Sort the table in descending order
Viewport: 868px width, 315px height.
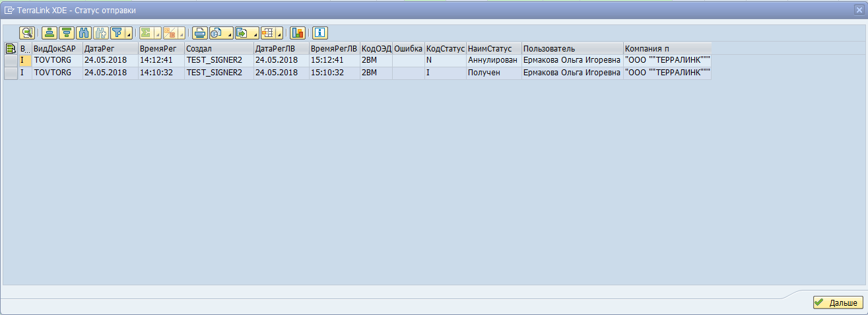67,32
